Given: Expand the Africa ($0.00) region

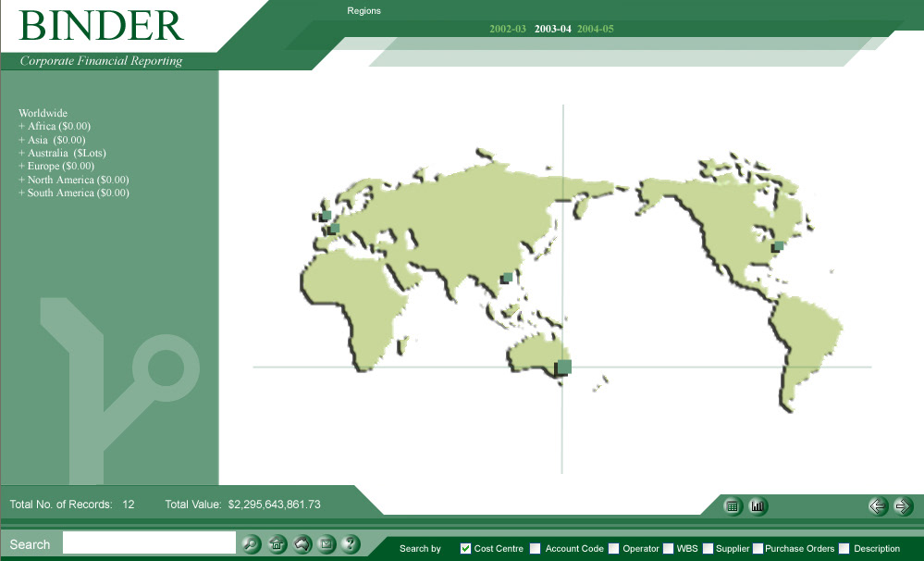Looking at the screenshot, I should [x=55, y=126].
